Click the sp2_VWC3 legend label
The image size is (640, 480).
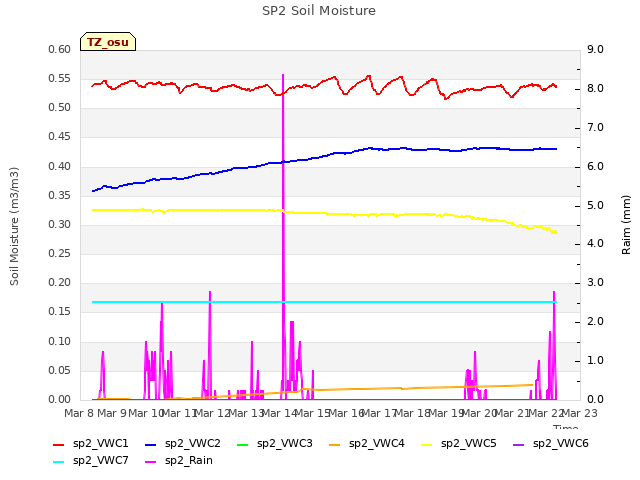(x=284, y=444)
